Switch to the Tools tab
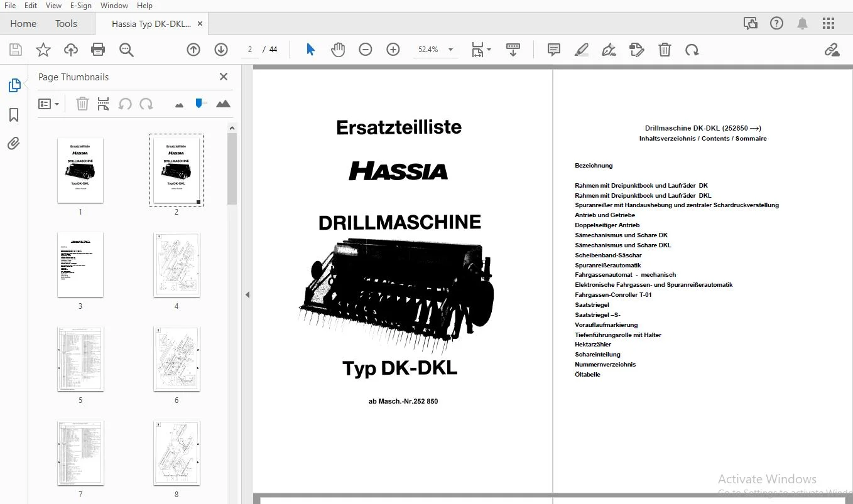The height and width of the screenshot is (504, 853). [66, 24]
